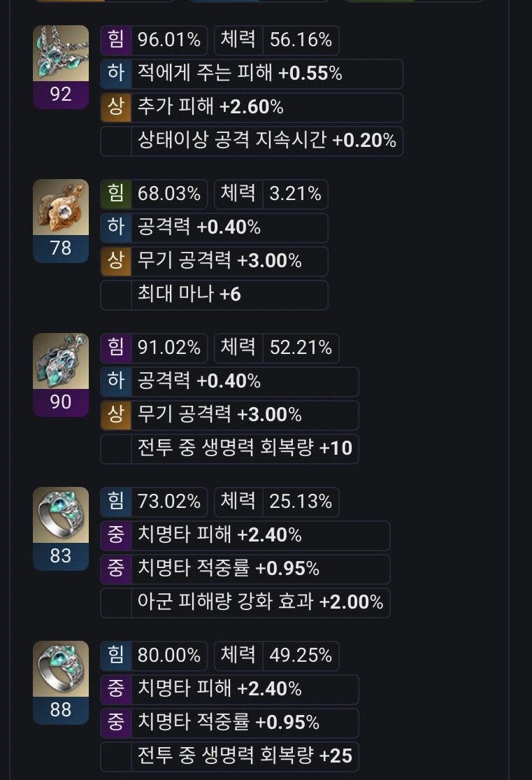Select the 적에게 주는 피해 +0.55% row
Image resolution: width=532 pixels, height=780 pixels.
click(x=252, y=73)
